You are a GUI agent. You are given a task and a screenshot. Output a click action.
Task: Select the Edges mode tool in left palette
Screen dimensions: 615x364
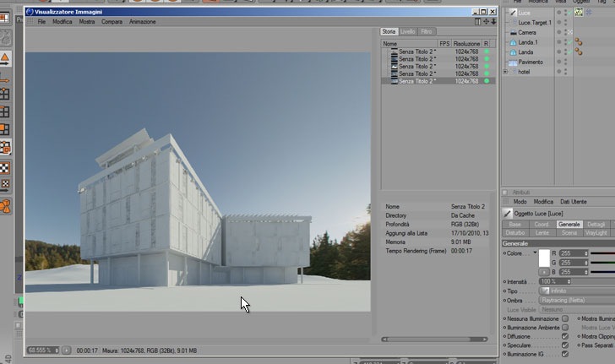click(x=5, y=111)
